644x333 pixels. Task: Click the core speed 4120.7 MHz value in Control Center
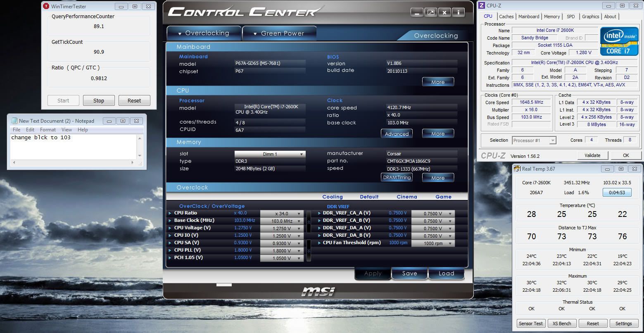click(421, 107)
